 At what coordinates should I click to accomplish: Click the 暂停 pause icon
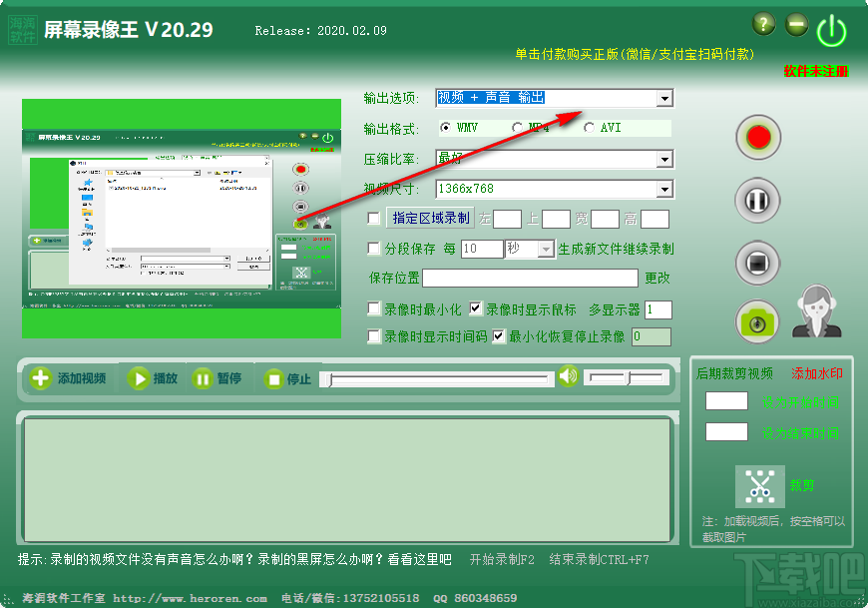(203, 379)
